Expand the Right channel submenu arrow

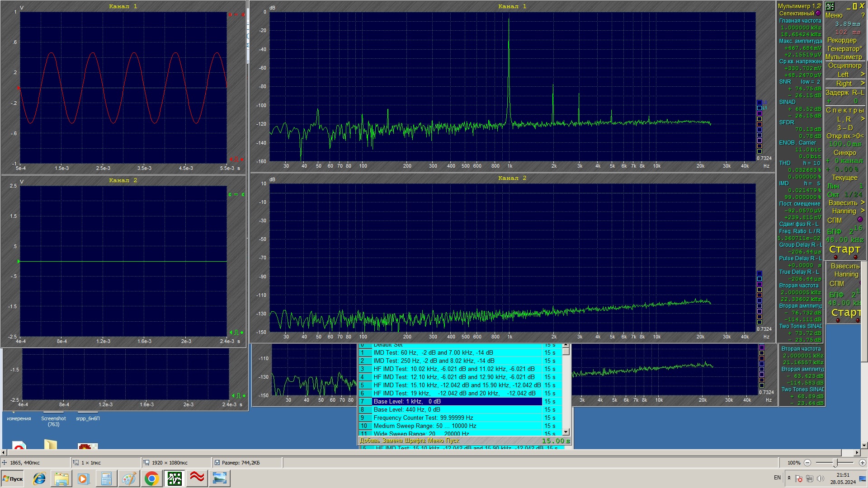(863, 83)
